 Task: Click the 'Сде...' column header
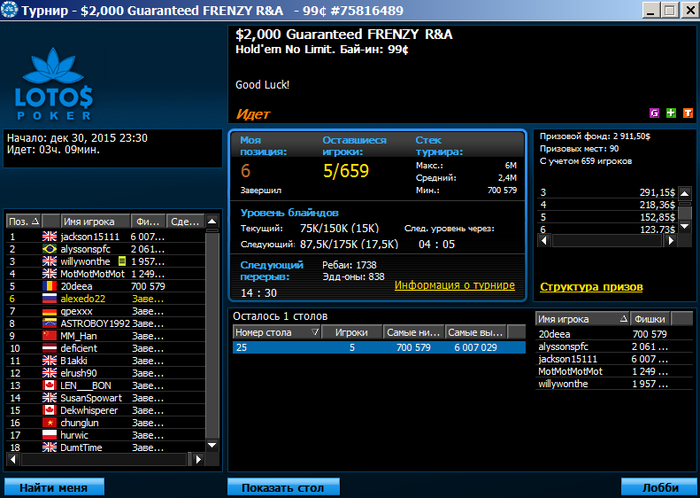coord(185,221)
